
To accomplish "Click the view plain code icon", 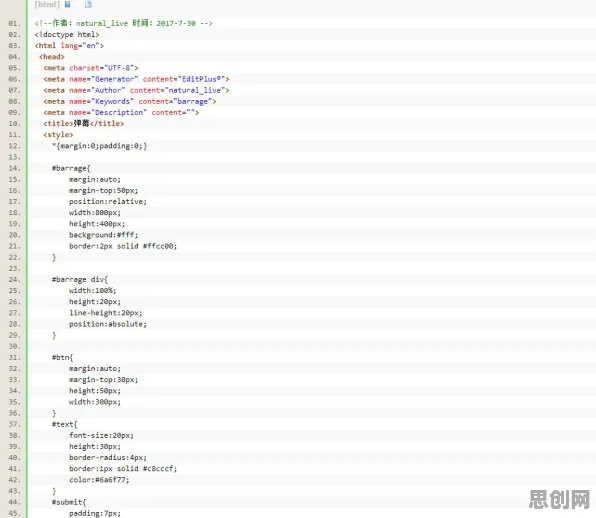I will pyautogui.click(x=67, y=4).
